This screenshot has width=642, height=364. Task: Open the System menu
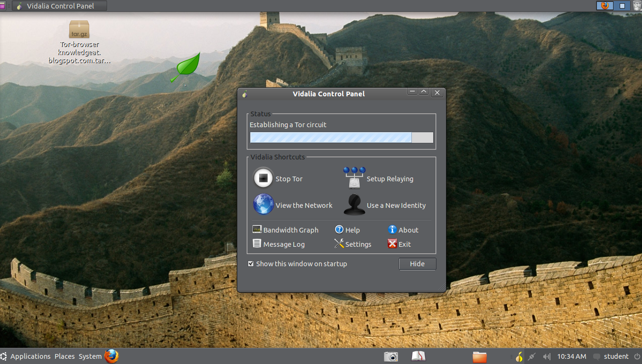90,356
